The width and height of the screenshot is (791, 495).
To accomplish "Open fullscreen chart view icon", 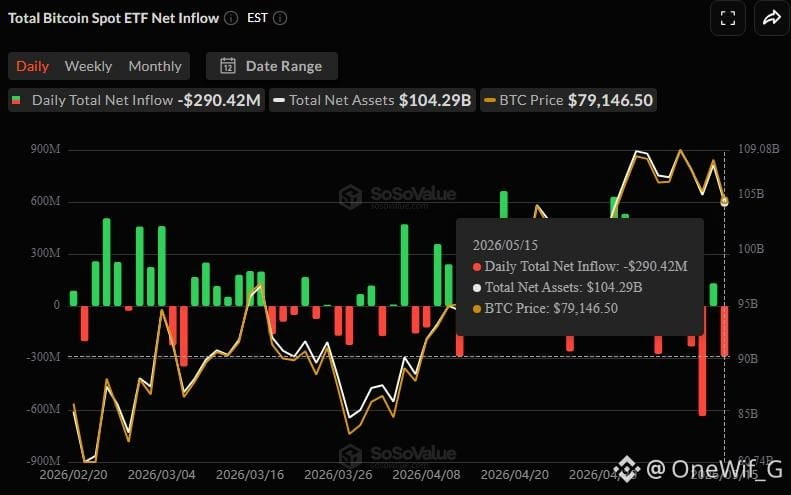I will tap(727, 19).
